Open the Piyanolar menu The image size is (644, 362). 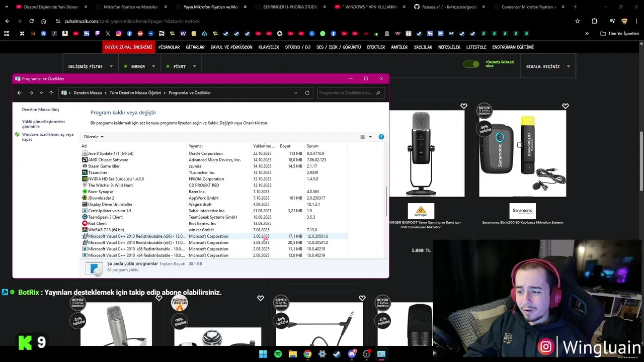[x=169, y=47]
